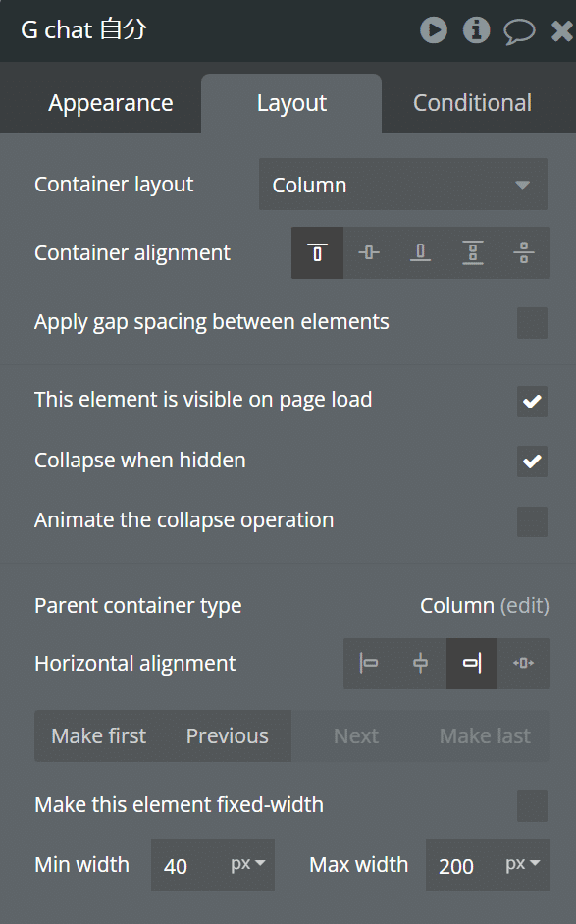Select space-between container alignment icon
Screen dimensions: 576x924
coord(472,252)
